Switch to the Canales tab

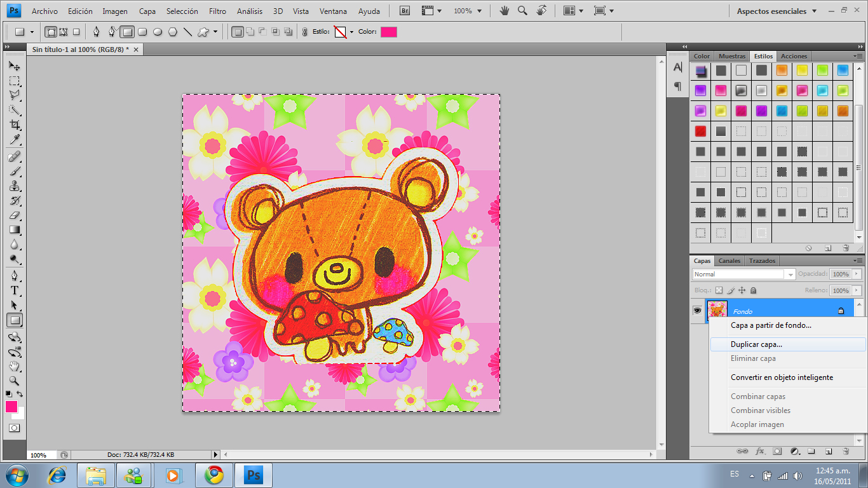(729, 261)
